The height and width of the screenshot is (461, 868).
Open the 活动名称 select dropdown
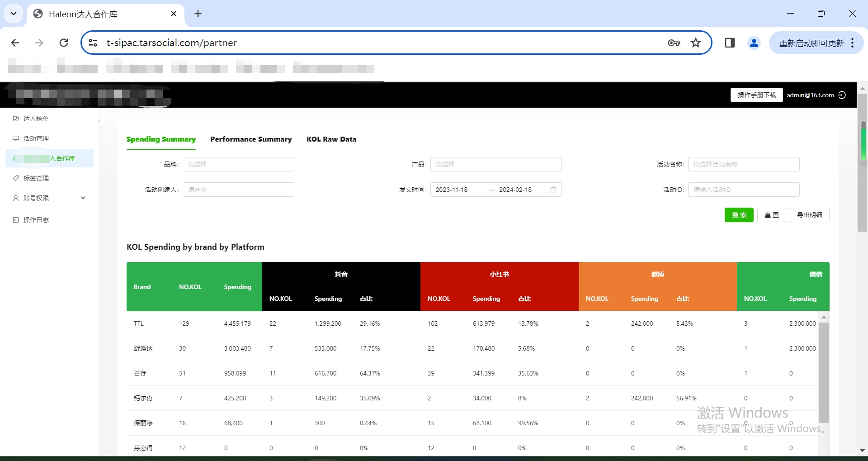coord(744,164)
